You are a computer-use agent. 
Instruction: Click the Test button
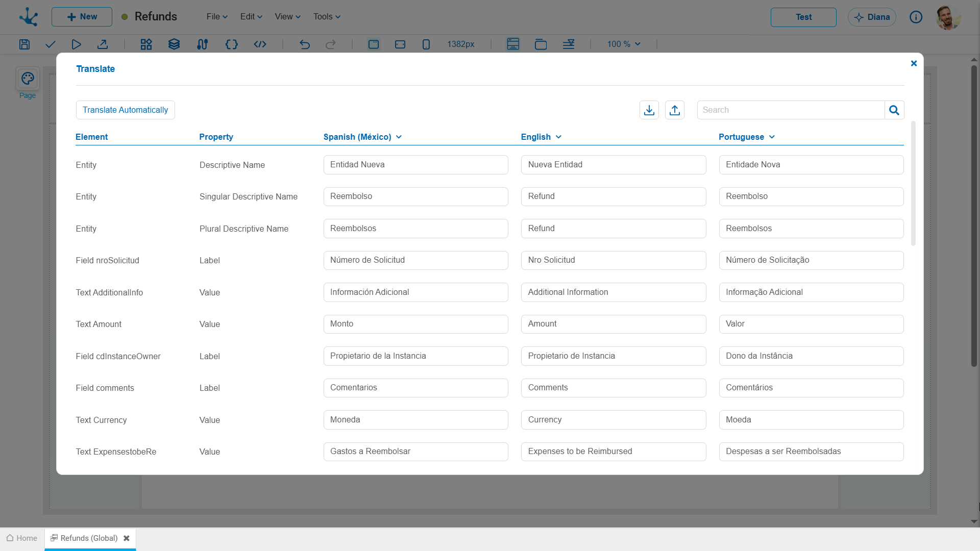(x=803, y=17)
